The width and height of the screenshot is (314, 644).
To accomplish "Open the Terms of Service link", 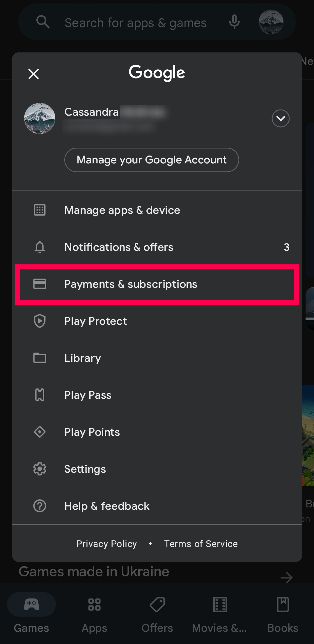I will pyautogui.click(x=201, y=544).
